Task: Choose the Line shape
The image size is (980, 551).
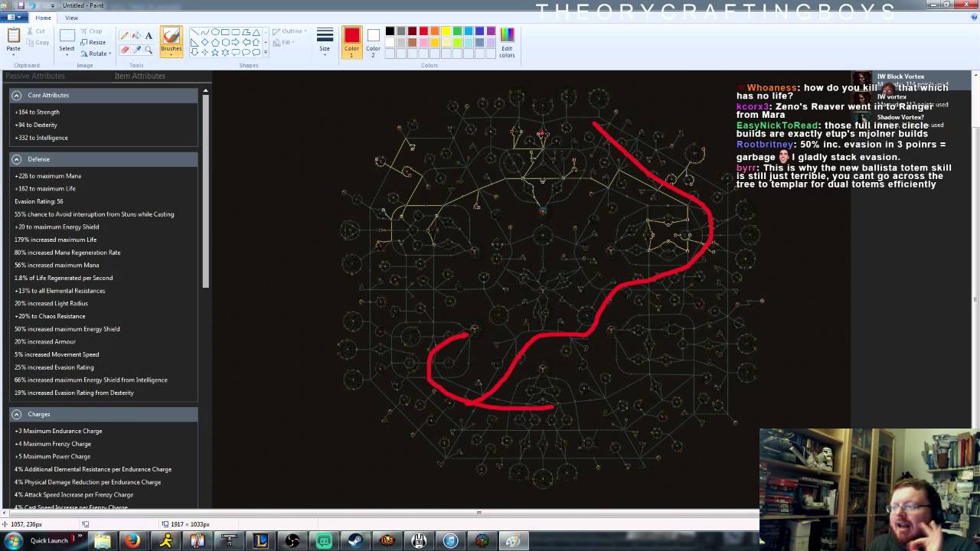Action: (194, 32)
